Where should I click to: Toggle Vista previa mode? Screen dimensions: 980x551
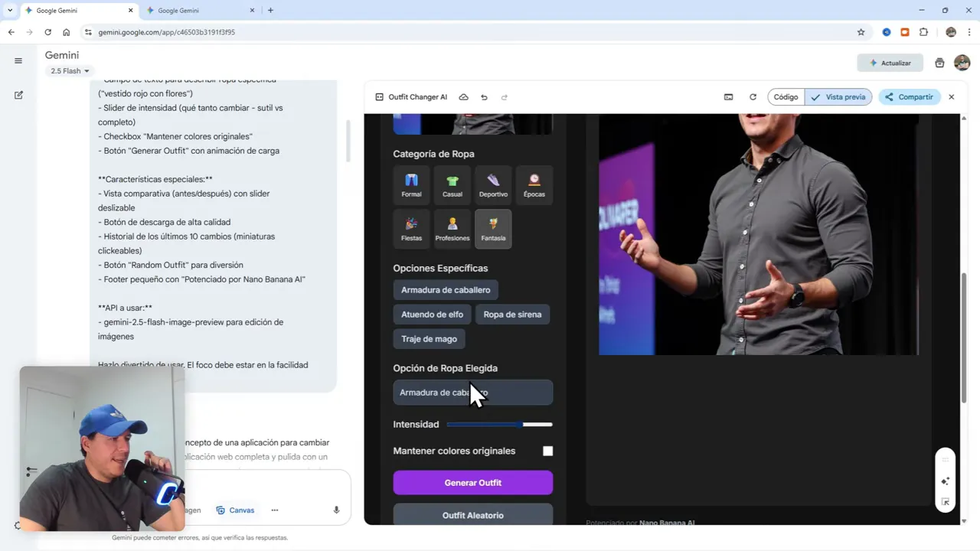pos(839,97)
